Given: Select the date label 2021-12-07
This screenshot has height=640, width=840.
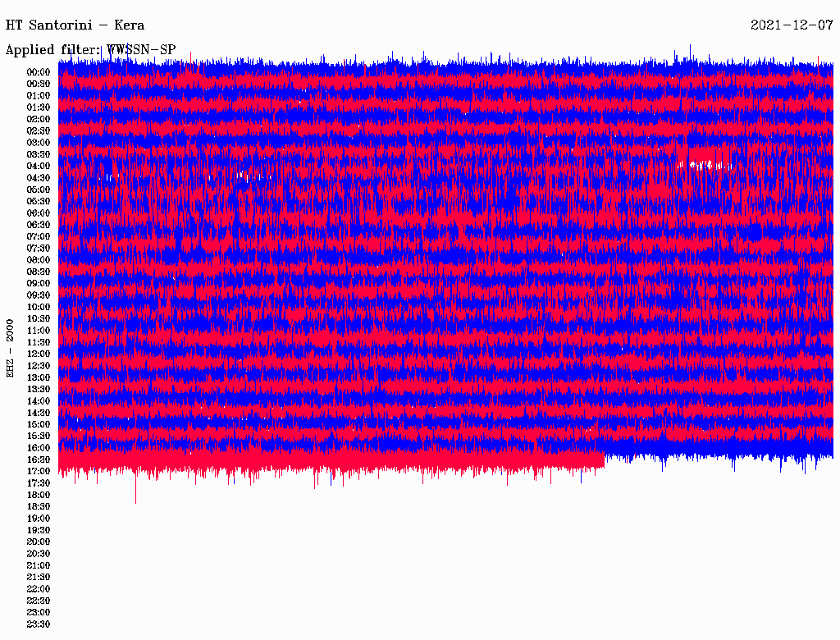Looking at the screenshot, I should point(792,25).
